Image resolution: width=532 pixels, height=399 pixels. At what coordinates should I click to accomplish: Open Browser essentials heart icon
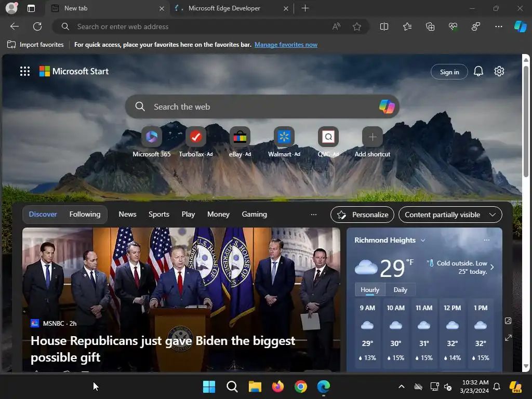coord(453,26)
